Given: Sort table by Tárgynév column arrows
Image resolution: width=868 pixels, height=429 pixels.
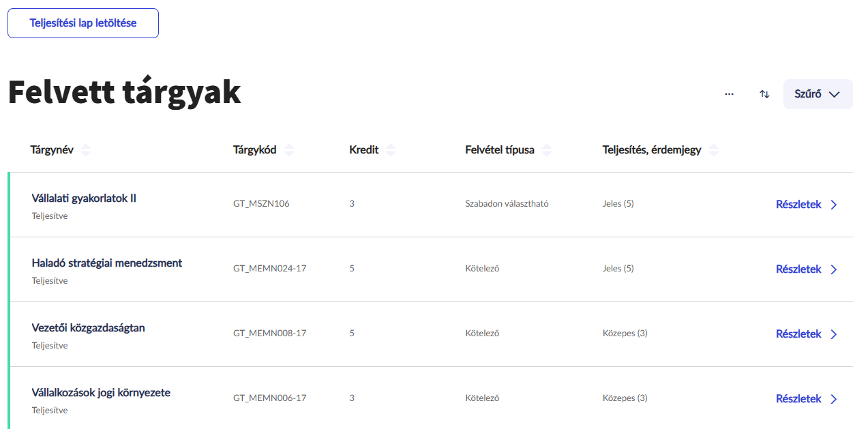Looking at the screenshot, I should 86,150.
